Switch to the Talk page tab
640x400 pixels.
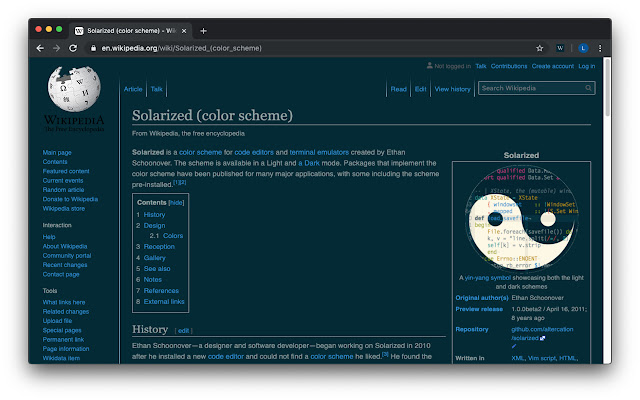[156, 89]
